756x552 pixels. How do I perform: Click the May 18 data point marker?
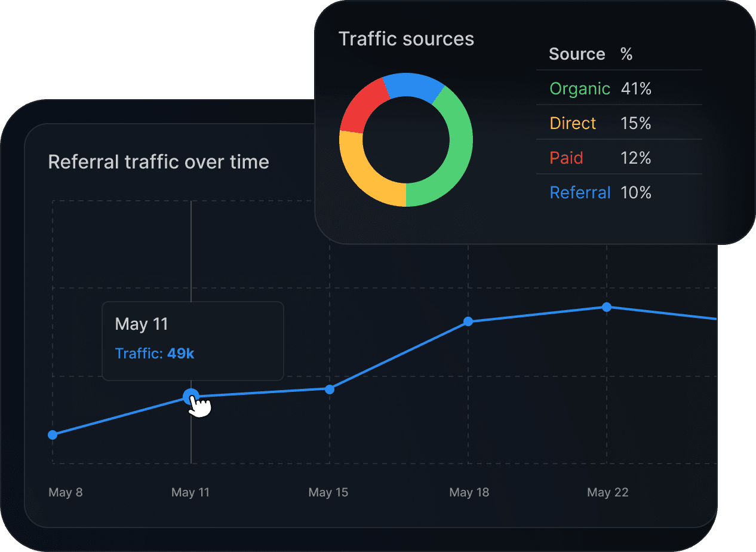pos(468,321)
